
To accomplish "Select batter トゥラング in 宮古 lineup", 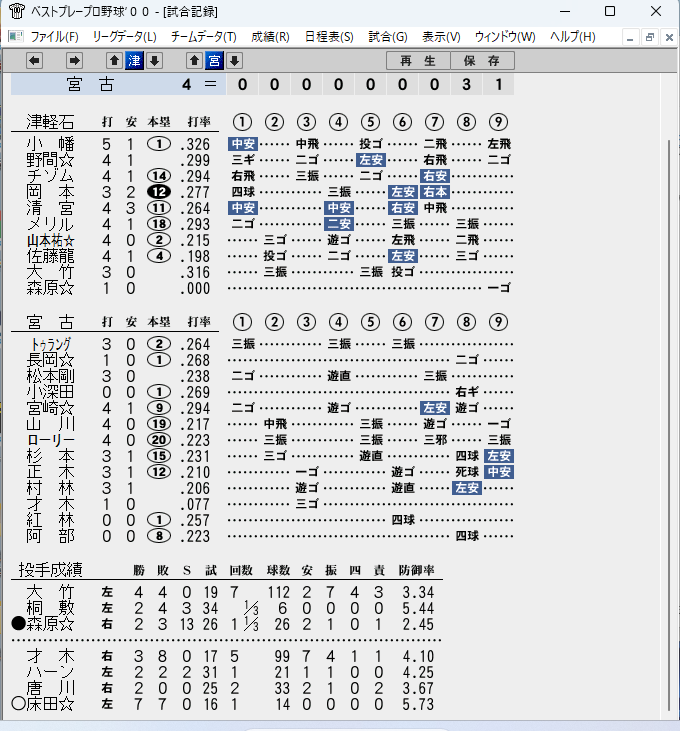I will click(50, 345).
